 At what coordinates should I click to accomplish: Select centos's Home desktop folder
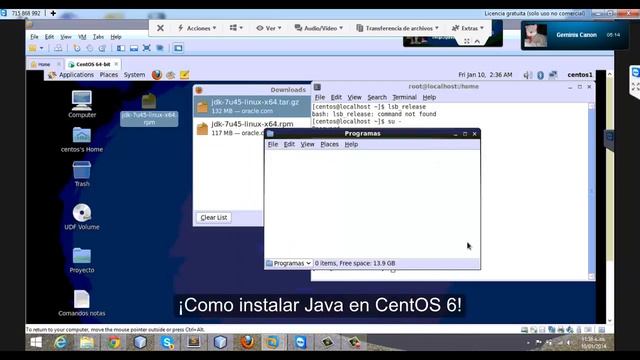tap(82, 140)
